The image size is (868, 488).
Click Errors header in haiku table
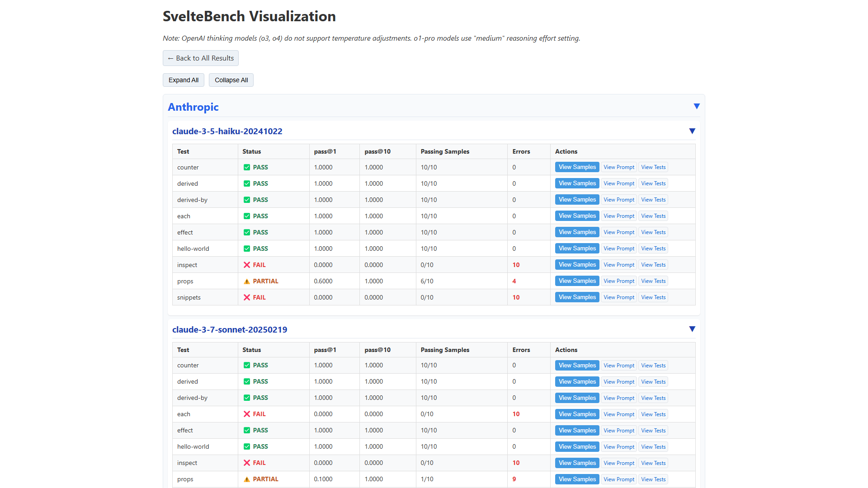[521, 151]
